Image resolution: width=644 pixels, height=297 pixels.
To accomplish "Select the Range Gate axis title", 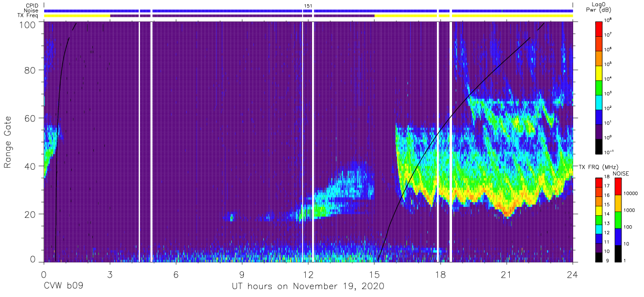I will coord(8,142).
